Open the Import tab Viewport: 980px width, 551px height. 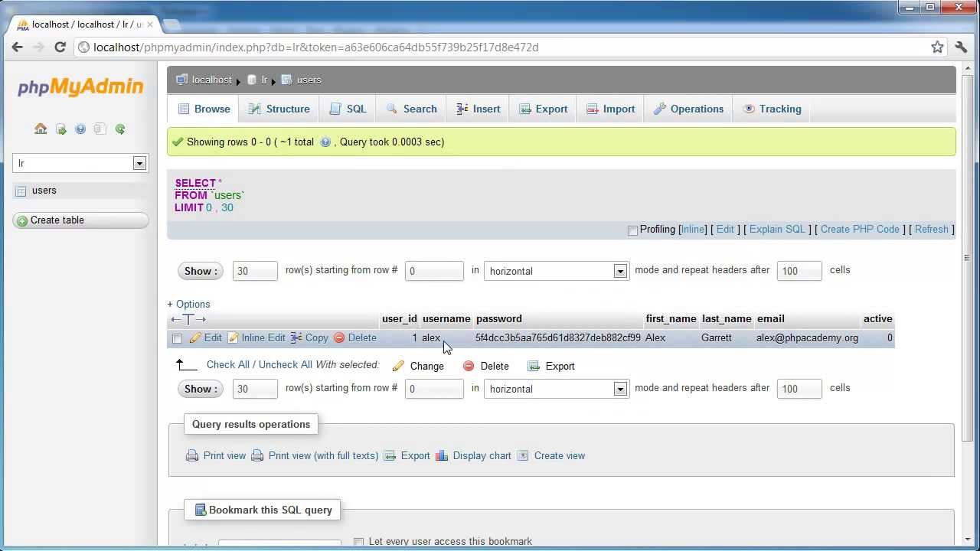pyautogui.click(x=610, y=109)
